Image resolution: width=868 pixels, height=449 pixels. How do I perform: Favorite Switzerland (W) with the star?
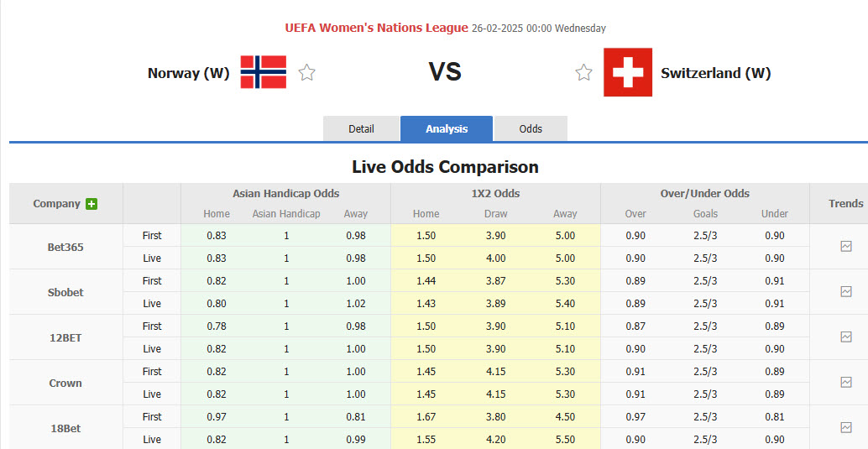[x=583, y=73]
